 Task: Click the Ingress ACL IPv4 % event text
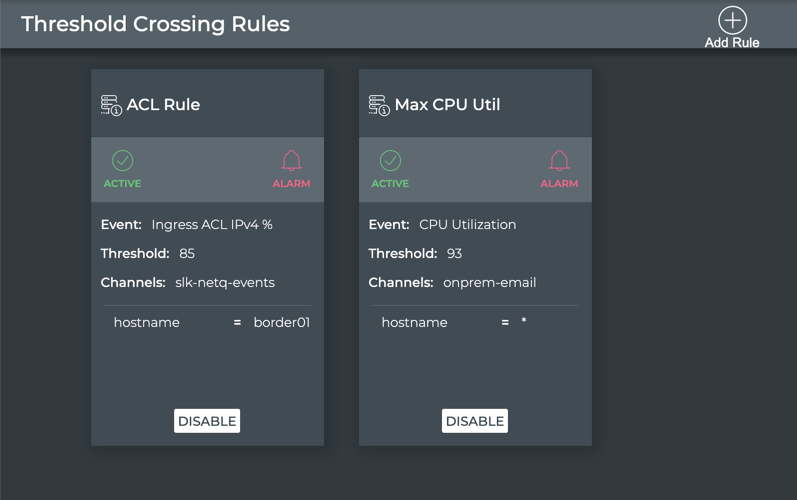click(212, 225)
